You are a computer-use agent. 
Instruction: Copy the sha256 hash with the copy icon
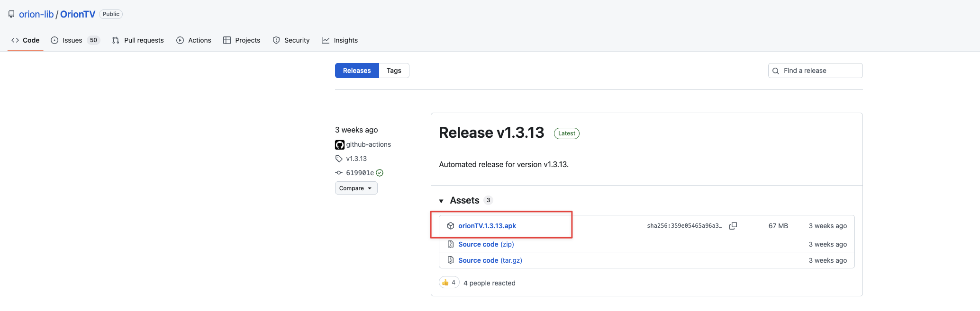coord(733,226)
